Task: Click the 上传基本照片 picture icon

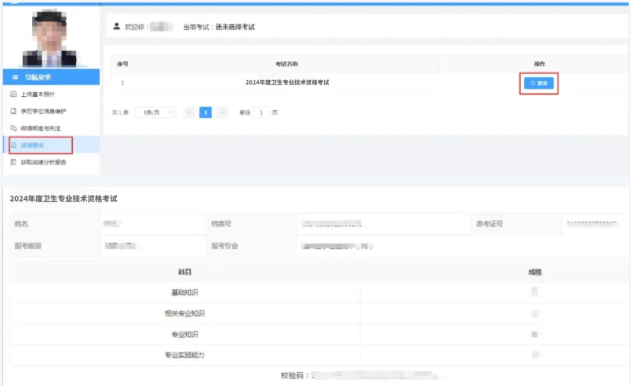Action: [x=13, y=94]
